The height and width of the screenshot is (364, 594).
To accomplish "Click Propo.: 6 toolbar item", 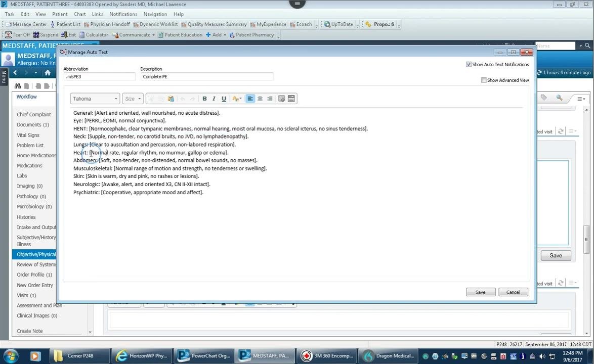I will pos(380,24).
